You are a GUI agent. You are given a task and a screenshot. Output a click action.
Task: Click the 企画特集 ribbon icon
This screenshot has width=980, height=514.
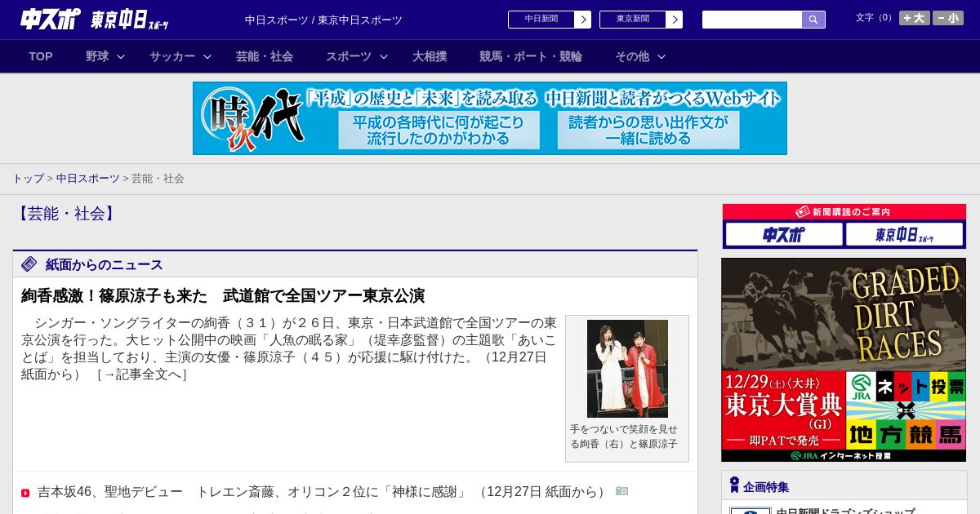(x=734, y=485)
